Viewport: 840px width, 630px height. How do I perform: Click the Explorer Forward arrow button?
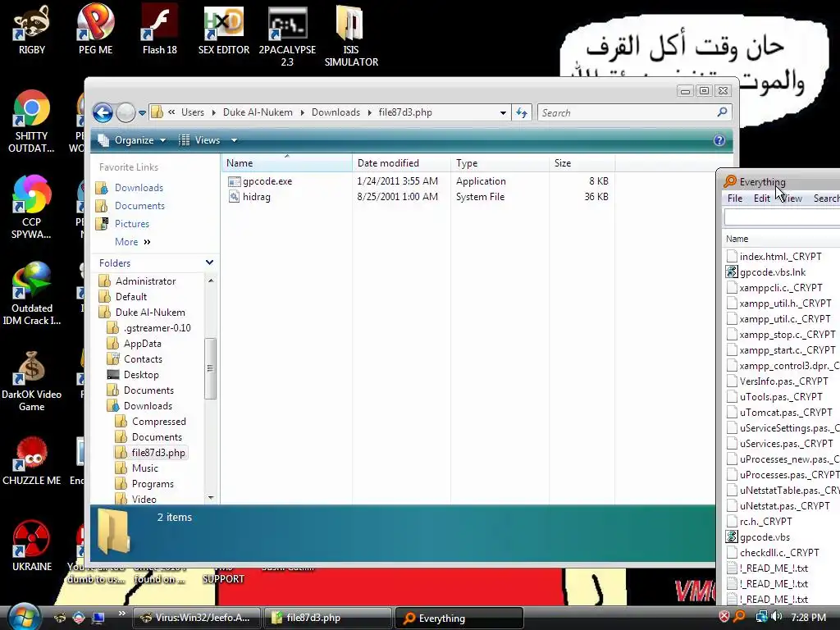pyautogui.click(x=126, y=112)
